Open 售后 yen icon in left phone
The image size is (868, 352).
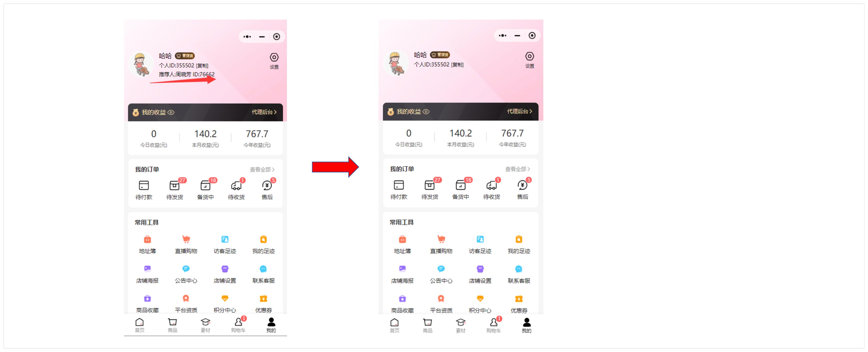pyautogui.click(x=267, y=185)
